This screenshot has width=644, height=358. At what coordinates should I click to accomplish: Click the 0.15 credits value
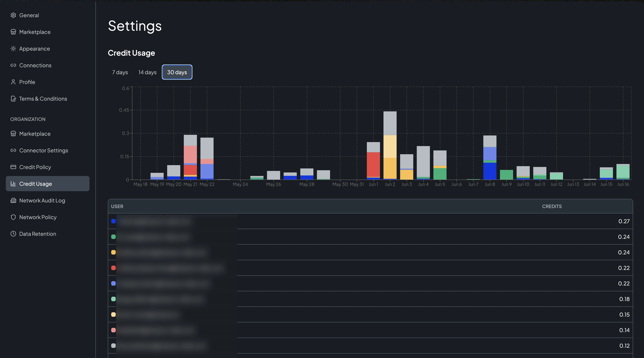click(624, 315)
